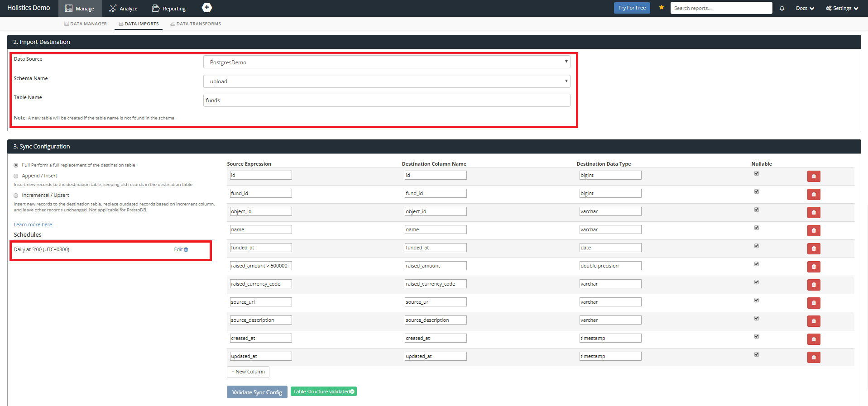Expand the Schema Name dropdown
The width and height of the screenshot is (868, 406).
[386, 81]
